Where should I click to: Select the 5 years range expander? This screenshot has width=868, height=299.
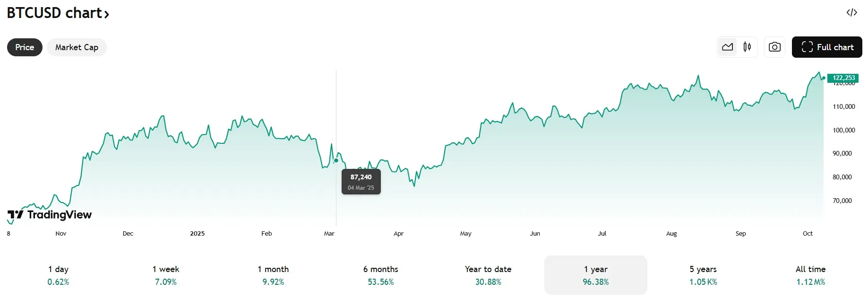[702, 275]
